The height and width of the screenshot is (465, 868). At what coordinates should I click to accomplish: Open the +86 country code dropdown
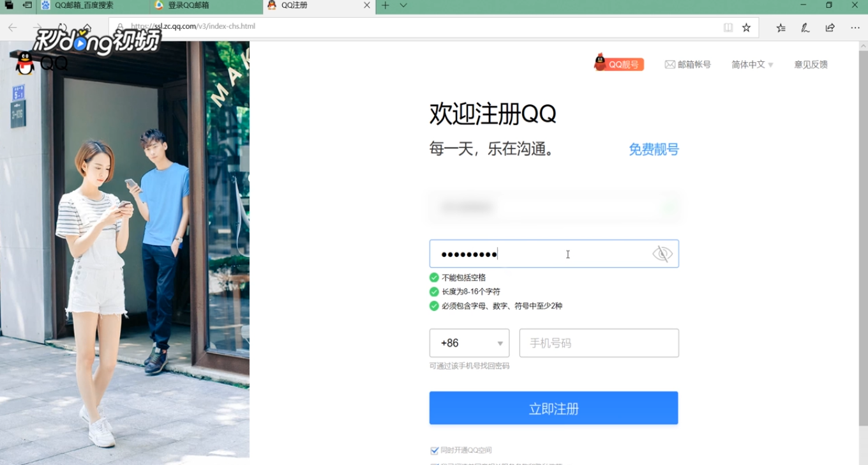[469, 343]
